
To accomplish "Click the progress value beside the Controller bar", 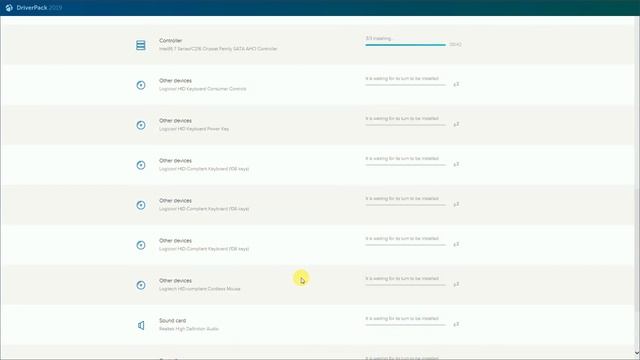I will point(456,44).
